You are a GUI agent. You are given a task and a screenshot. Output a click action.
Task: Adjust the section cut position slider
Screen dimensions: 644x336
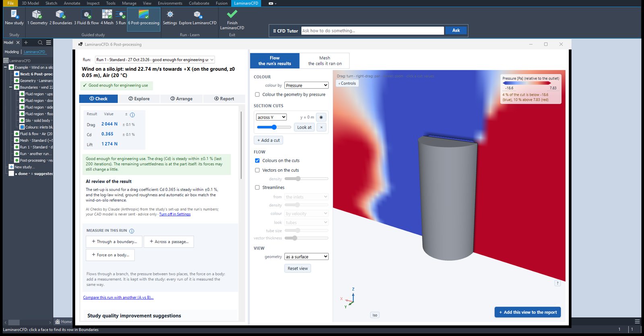point(274,127)
